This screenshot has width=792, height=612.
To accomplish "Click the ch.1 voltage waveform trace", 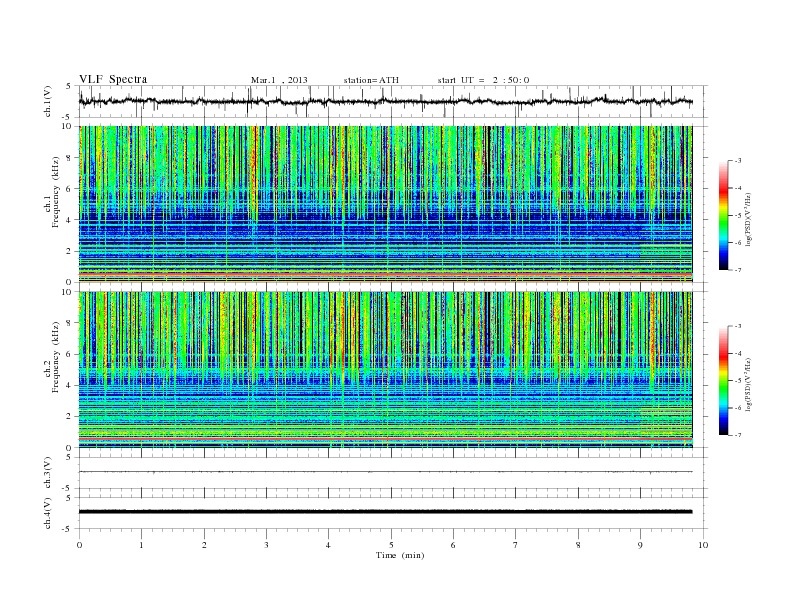I will point(385,101).
